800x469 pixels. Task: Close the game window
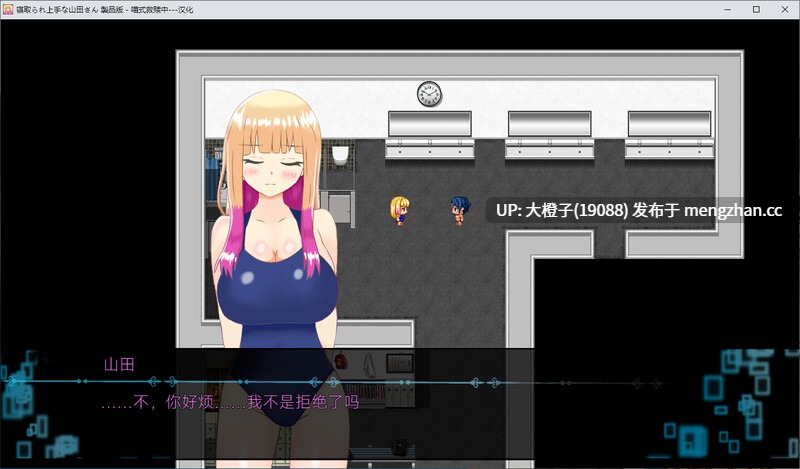pos(785,9)
